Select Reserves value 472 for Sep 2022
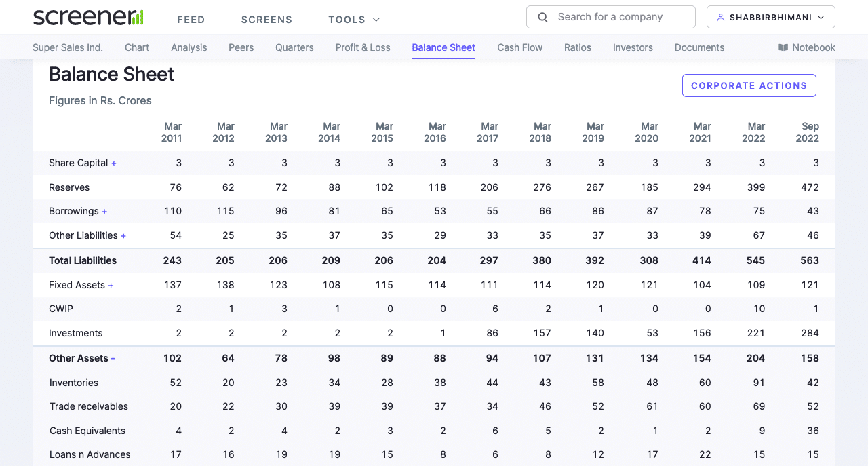Viewport: 868px width, 466px height. pos(810,187)
